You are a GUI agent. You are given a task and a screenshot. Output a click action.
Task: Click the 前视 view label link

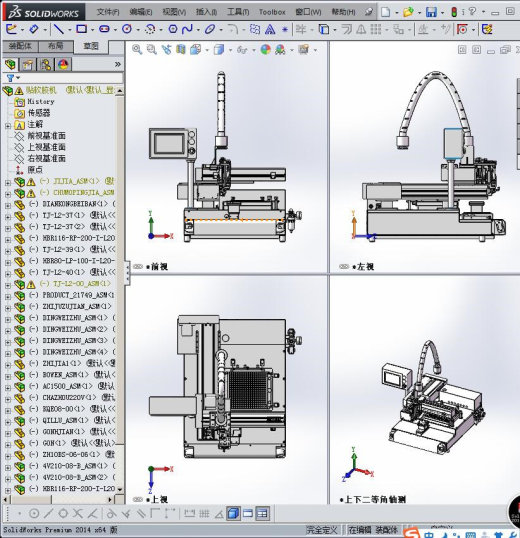point(159,267)
